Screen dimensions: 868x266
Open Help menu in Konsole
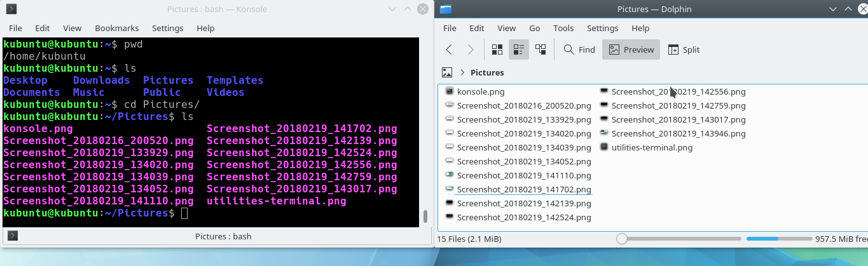click(x=205, y=28)
